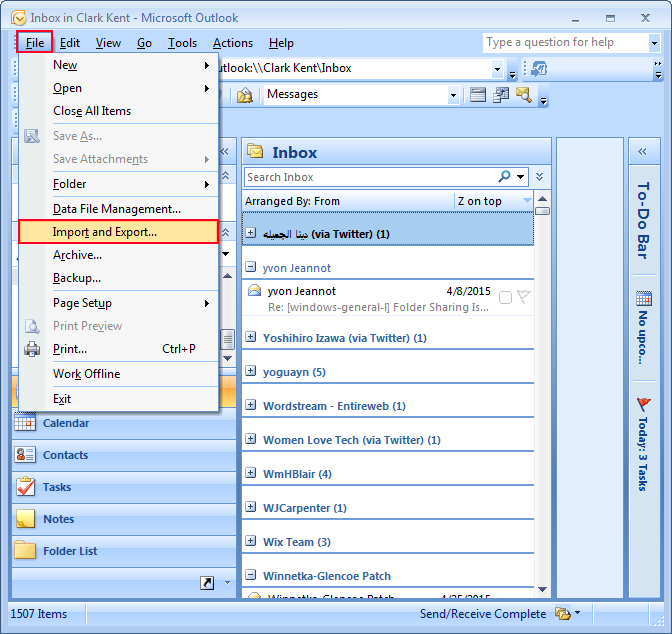Click the printer icon beside Print

coord(32,349)
